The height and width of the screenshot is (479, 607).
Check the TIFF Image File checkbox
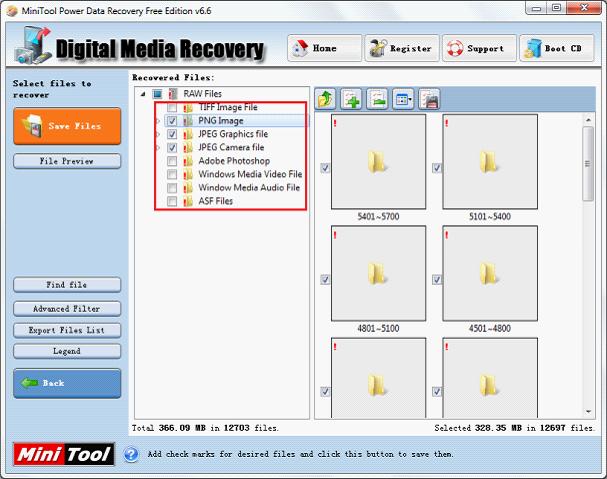[172, 107]
